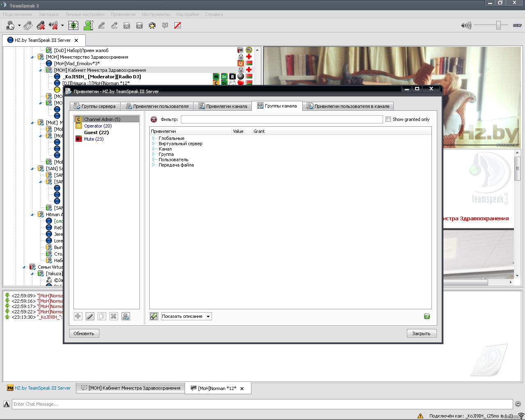The height and width of the screenshot is (420, 525).
Task: Click the Connect toolbar icon
Action: (x=10, y=25)
